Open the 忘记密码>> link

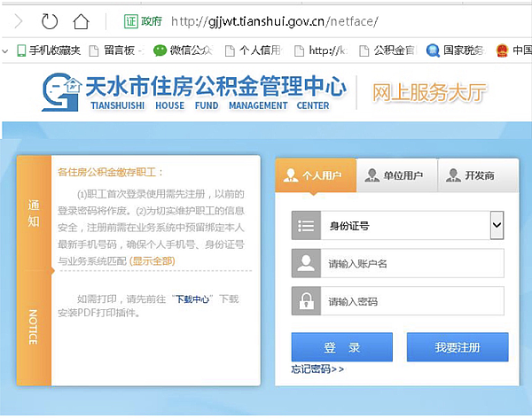[317, 369]
